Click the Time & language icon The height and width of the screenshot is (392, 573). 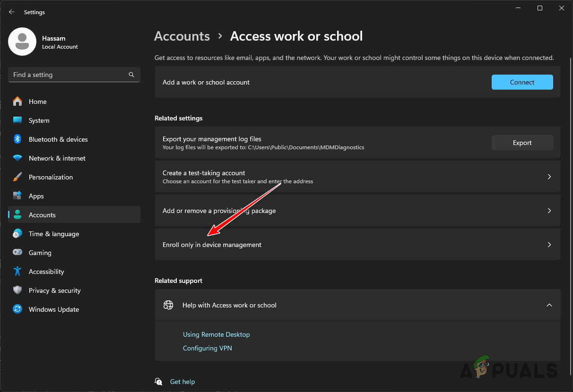17,234
